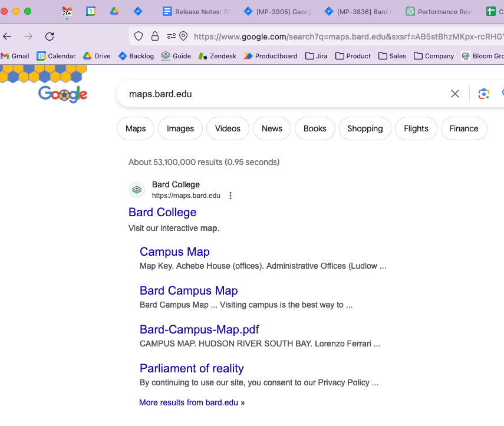This screenshot has width=504, height=426.
Task: Filter results by Videos
Action: 228,128
